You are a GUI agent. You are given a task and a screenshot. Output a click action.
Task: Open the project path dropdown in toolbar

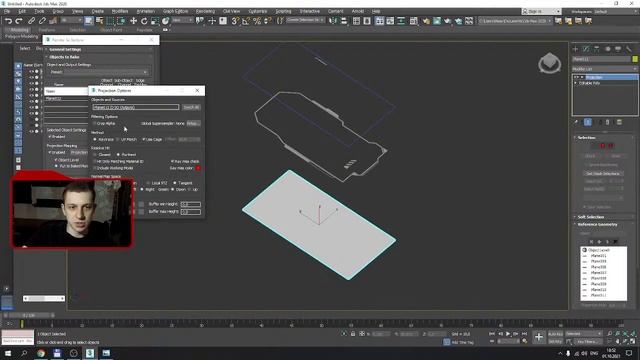[x=515, y=20]
